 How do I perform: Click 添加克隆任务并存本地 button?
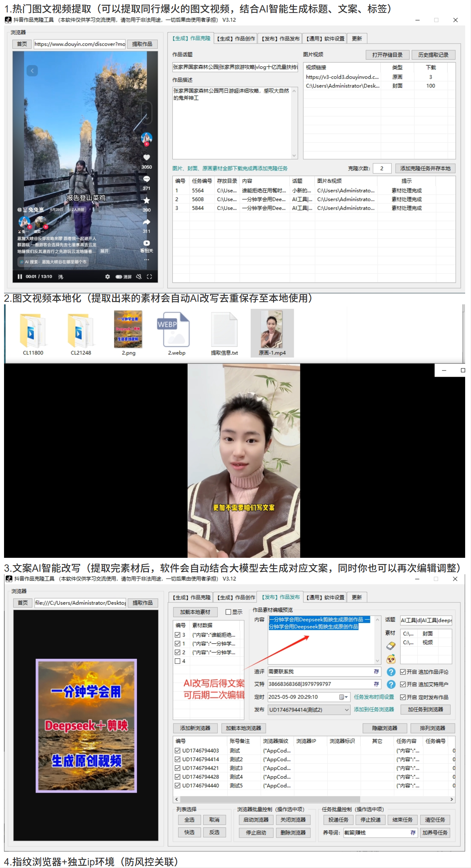click(426, 168)
